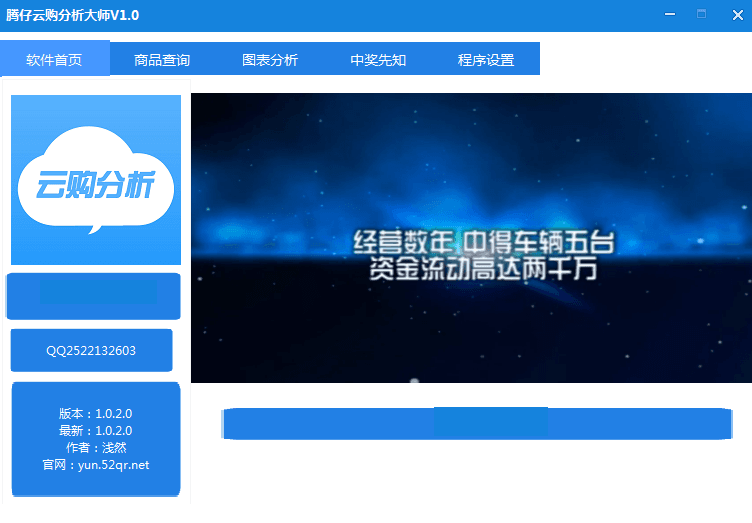Maximize the application window
752x523 pixels.
tap(701, 15)
